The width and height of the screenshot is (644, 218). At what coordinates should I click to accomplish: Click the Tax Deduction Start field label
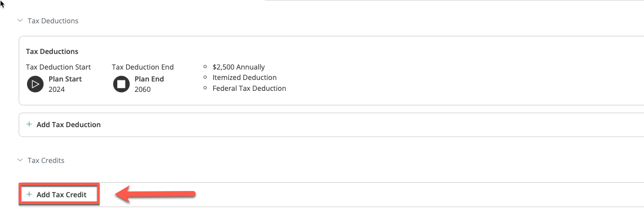(x=58, y=67)
